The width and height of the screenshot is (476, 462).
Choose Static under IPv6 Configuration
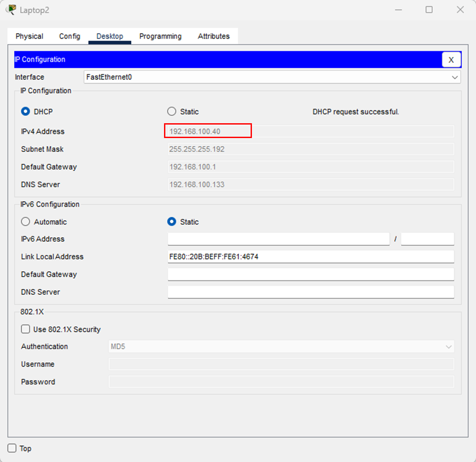coord(171,222)
